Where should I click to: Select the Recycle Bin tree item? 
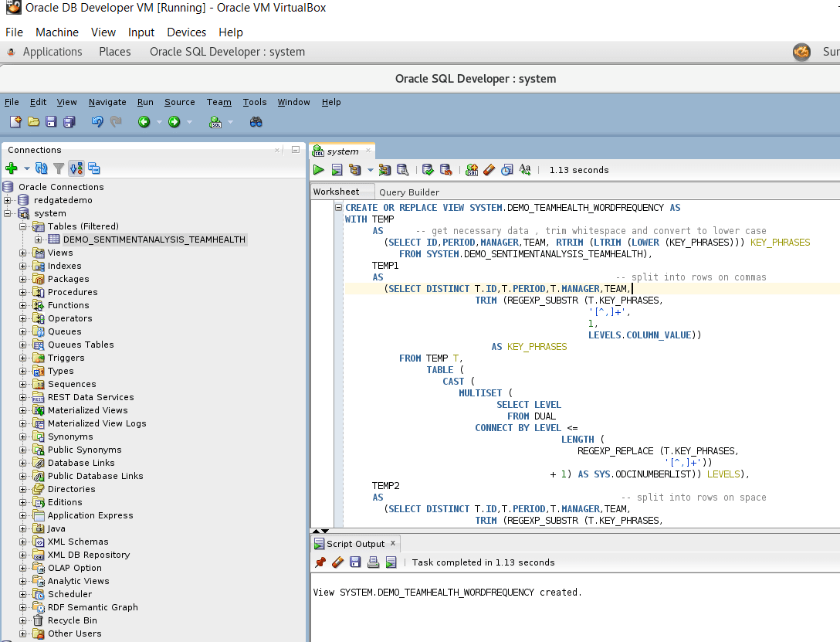point(73,620)
